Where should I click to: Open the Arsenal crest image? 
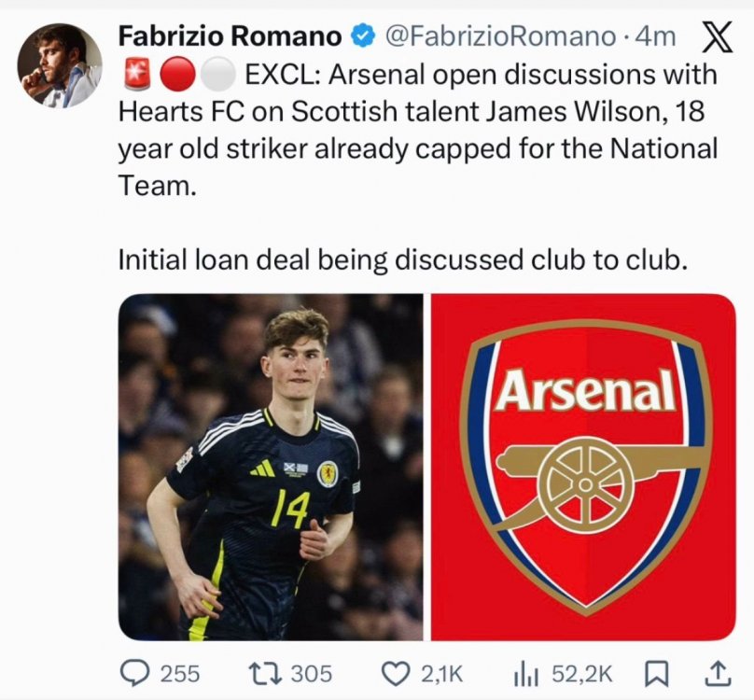point(583,467)
